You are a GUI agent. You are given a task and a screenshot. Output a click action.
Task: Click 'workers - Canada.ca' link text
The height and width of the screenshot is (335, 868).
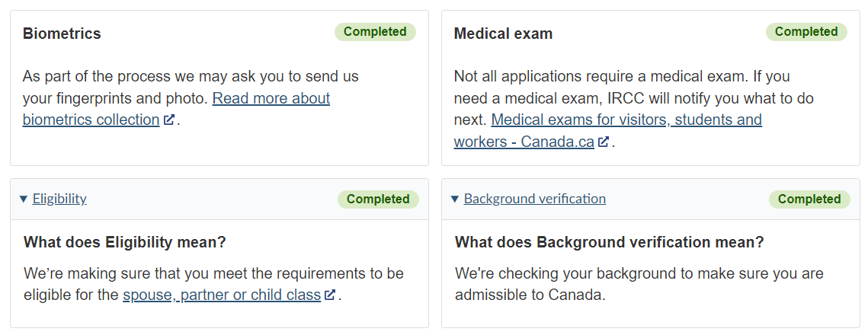tap(524, 142)
